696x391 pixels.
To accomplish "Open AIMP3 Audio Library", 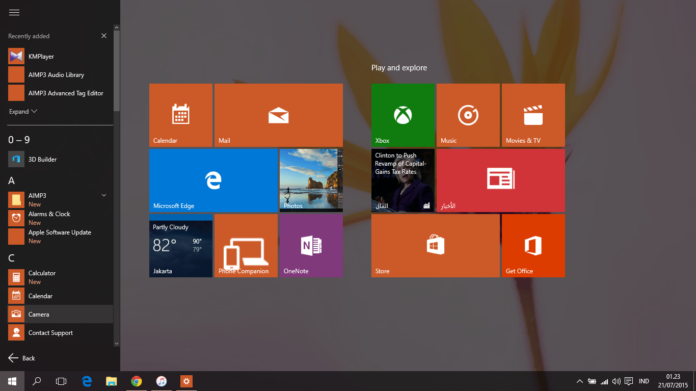I will (60, 75).
